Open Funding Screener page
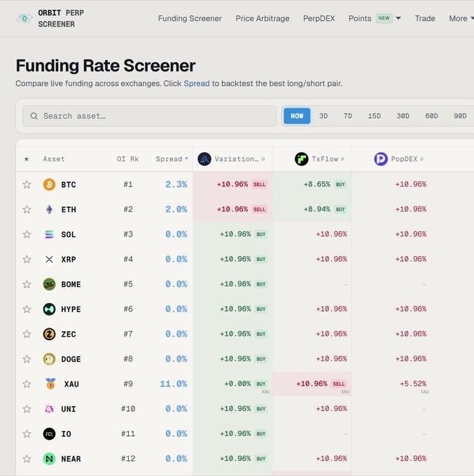 (190, 18)
